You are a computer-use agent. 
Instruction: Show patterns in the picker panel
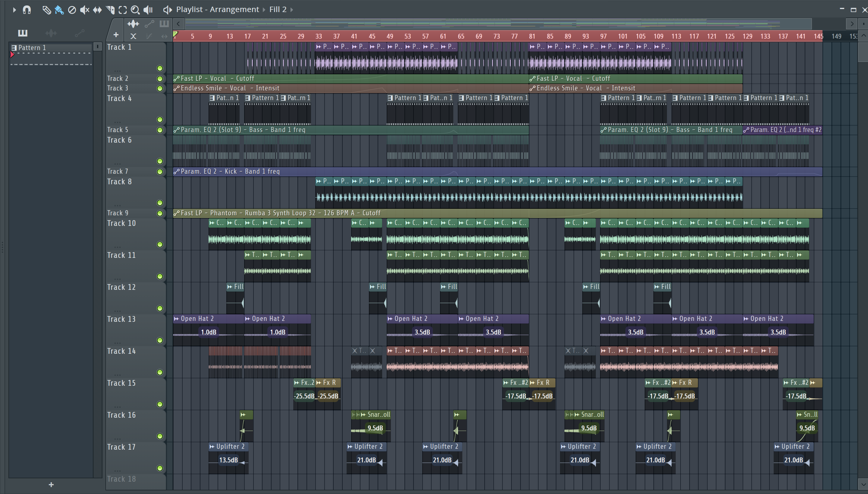(22, 33)
